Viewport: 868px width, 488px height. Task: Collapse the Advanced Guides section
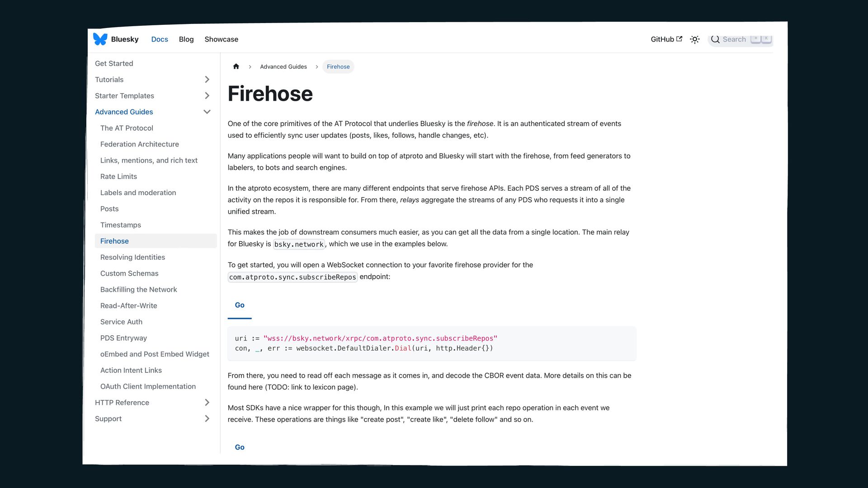tap(207, 112)
